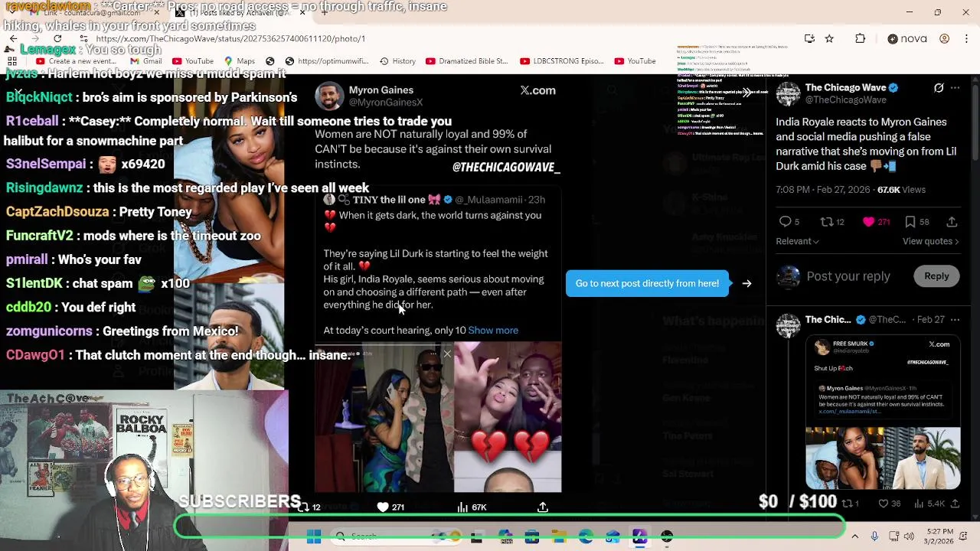Bookmark the post showing 58 bookmarks

(x=916, y=222)
